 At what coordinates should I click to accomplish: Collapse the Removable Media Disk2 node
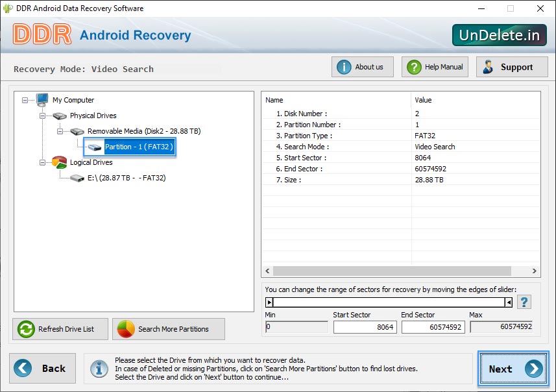pyautogui.click(x=60, y=131)
